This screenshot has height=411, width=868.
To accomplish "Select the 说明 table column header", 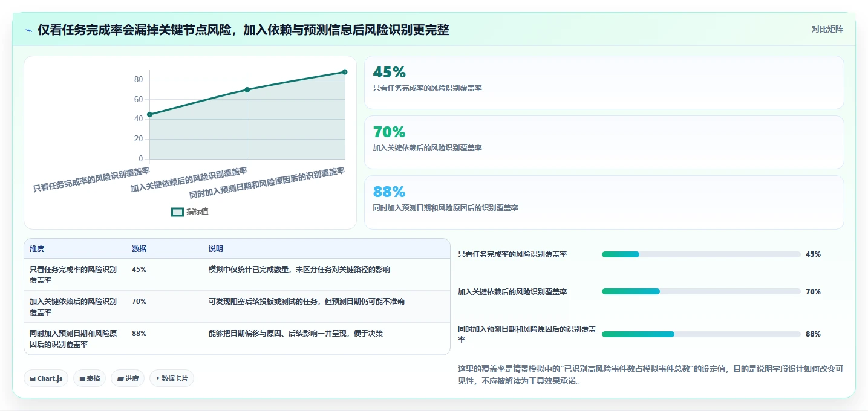I will (x=216, y=249).
